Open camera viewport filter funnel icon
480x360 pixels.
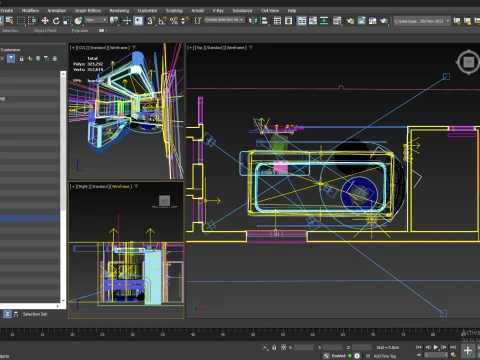[x=134, y=48]
